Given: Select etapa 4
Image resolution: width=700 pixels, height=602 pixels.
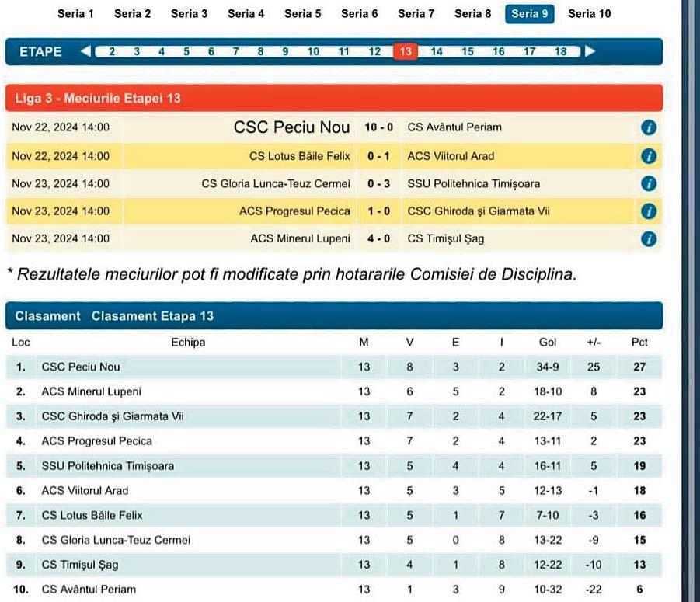Looking at the screenshot, I should 161,52.
